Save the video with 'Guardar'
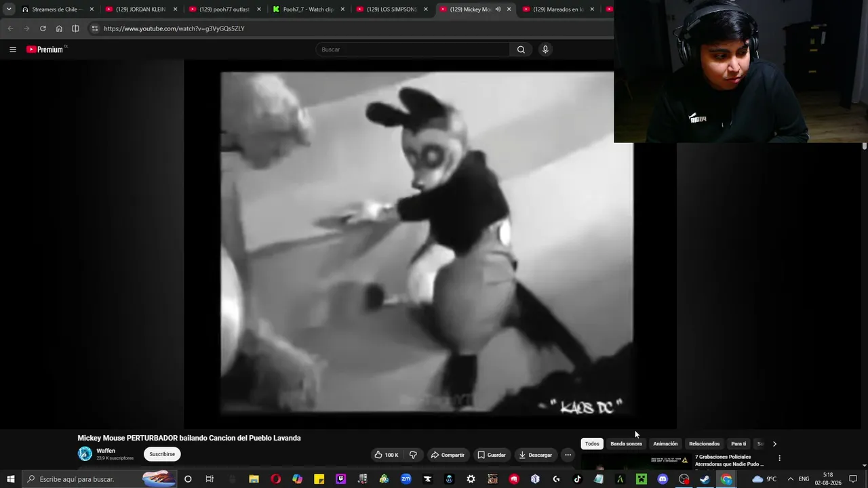Viewport: 868px width, 488px height. 492,455
